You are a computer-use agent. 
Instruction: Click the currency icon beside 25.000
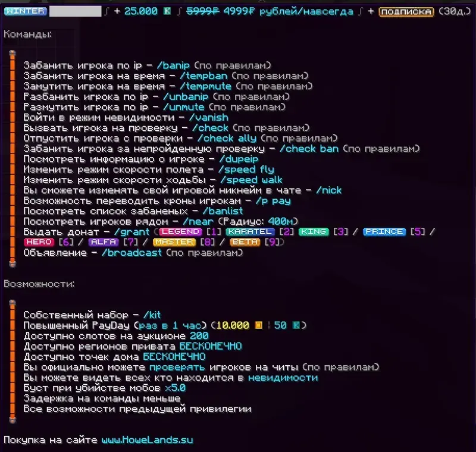[167, 11]
